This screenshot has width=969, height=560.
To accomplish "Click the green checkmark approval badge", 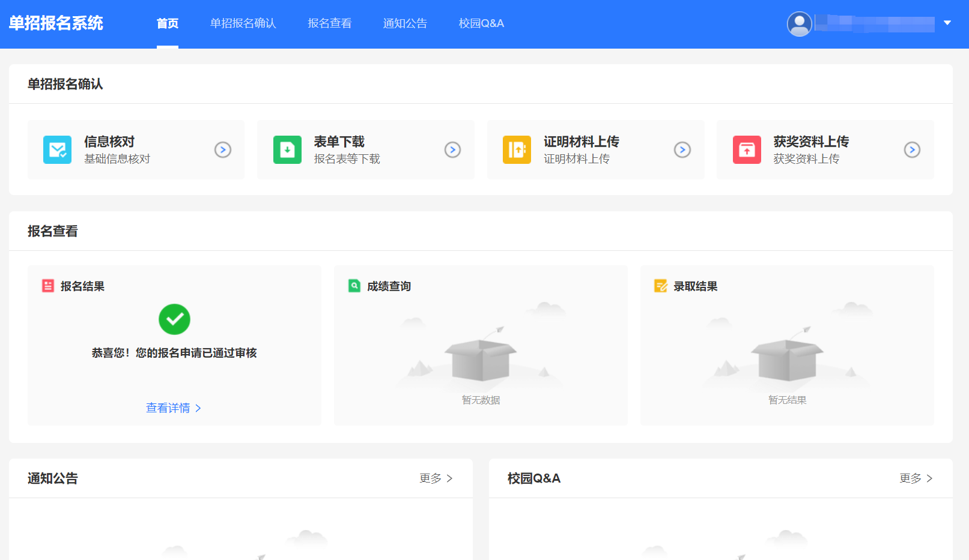I will pos(174,319).
